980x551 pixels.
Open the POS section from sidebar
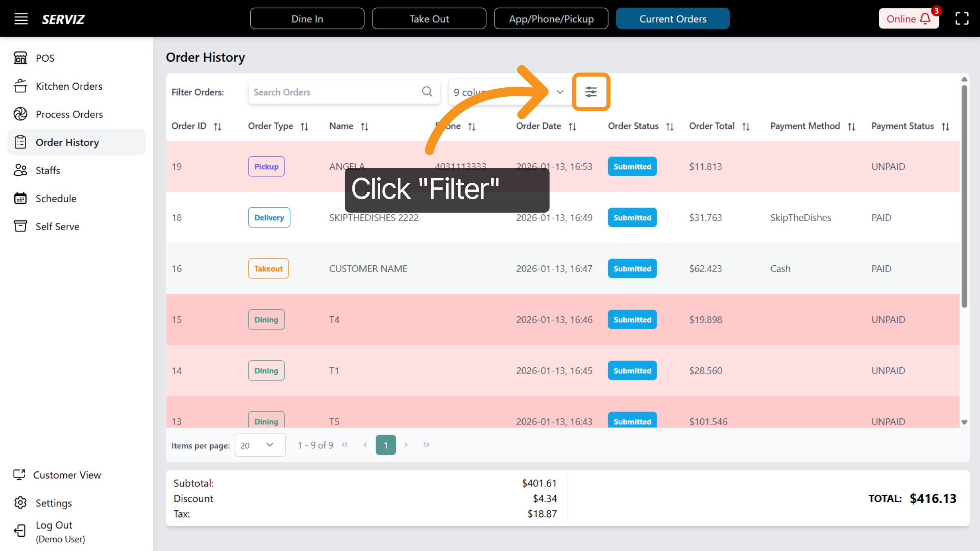pos(45,58)
